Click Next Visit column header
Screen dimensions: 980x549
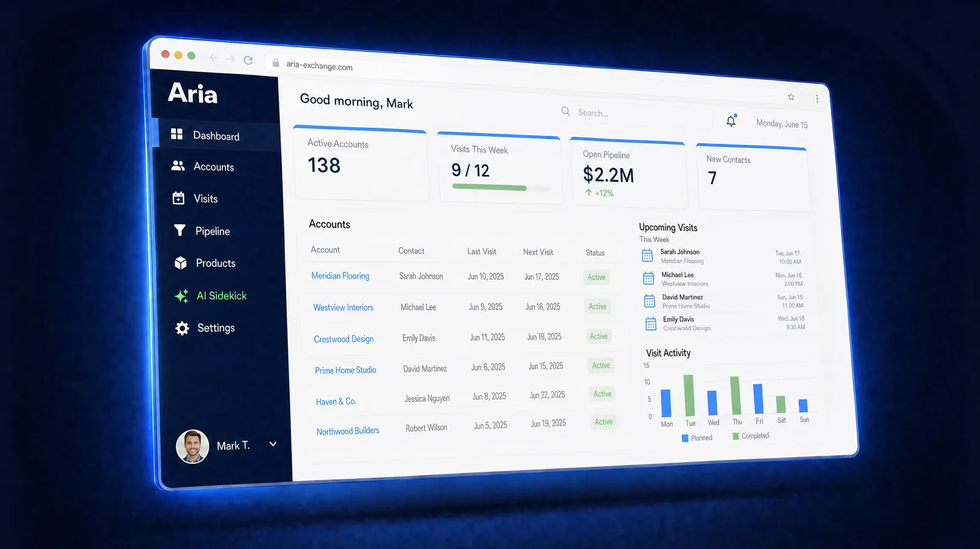click(538, 252)
